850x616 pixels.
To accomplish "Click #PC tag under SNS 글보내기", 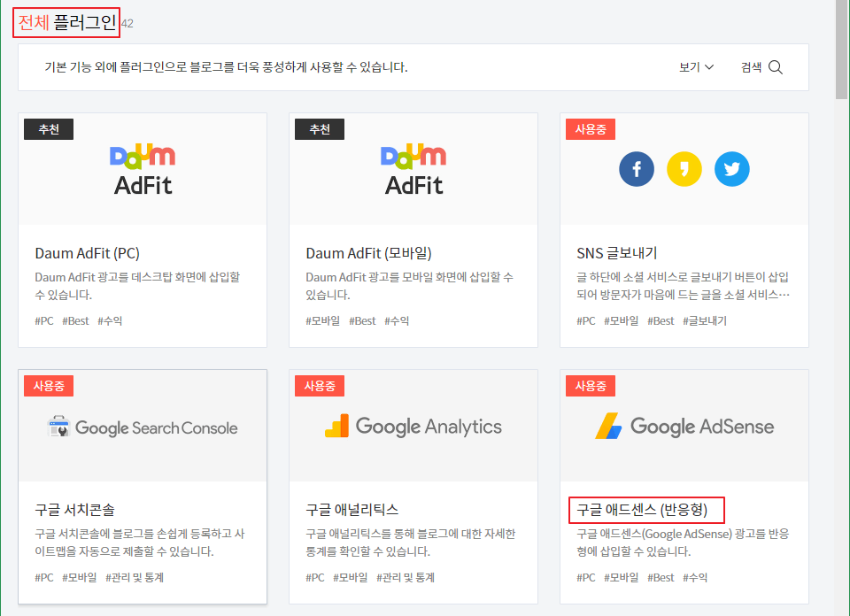I will pos(586,320).
